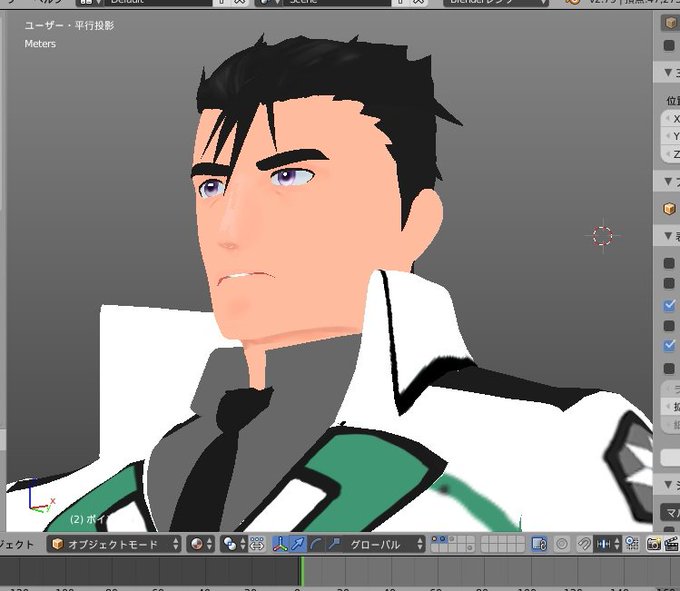Open the グローバル orientation dropdown
The image size is (680, 591).
pyautogui.click(x=383, y=544)
